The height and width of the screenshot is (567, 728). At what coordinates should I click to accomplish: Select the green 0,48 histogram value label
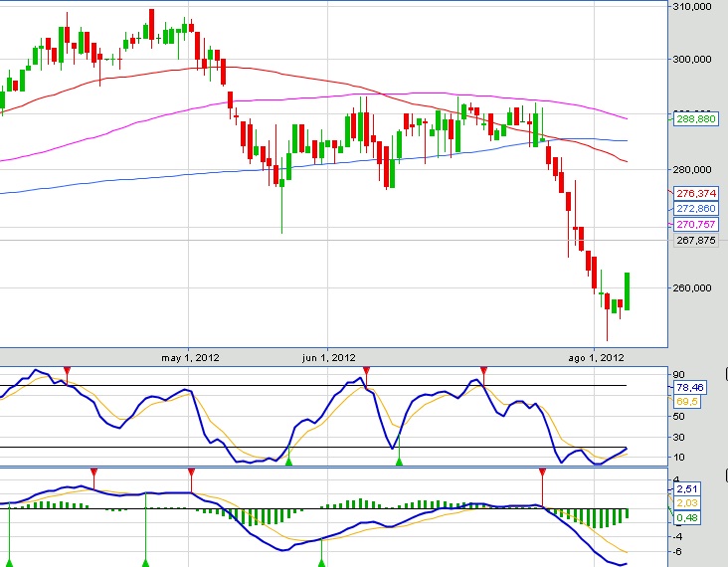[688, 517]
